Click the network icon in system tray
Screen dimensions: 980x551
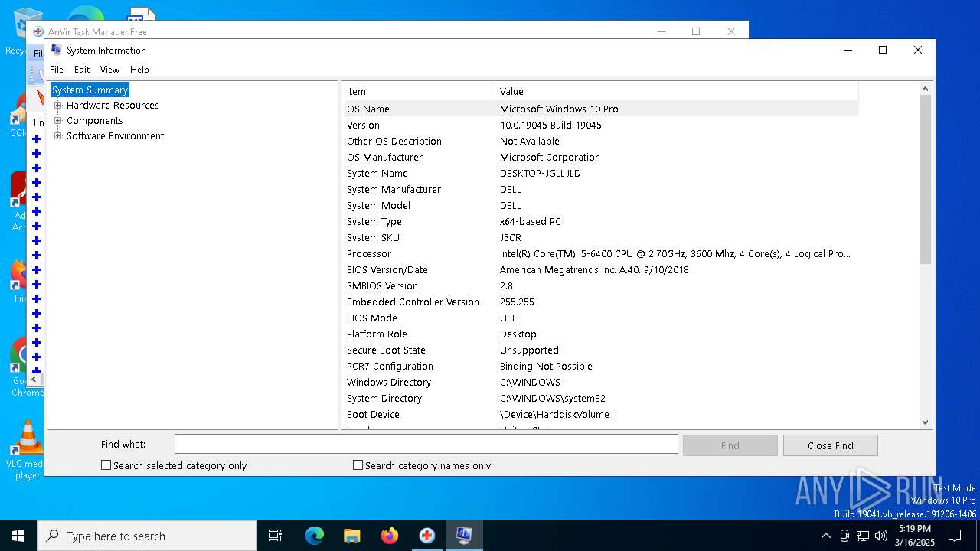tap(863, 536)
